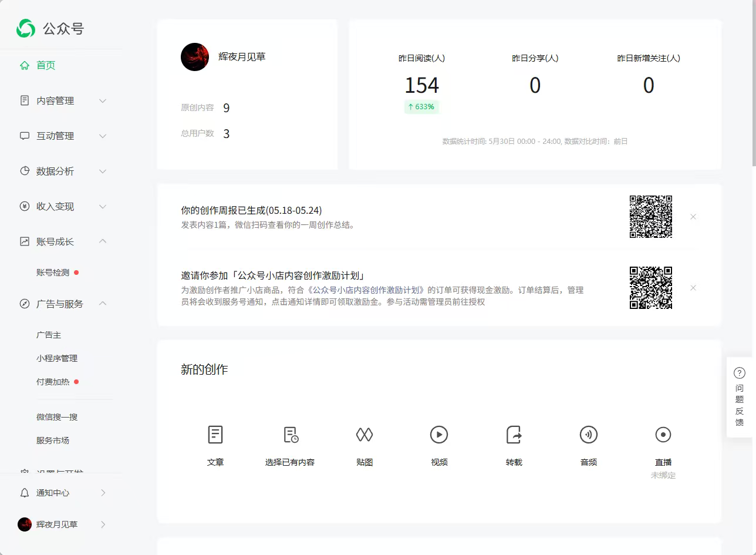Click the page vertical scrollbar

pyautogui.click(x=754, y=82)
